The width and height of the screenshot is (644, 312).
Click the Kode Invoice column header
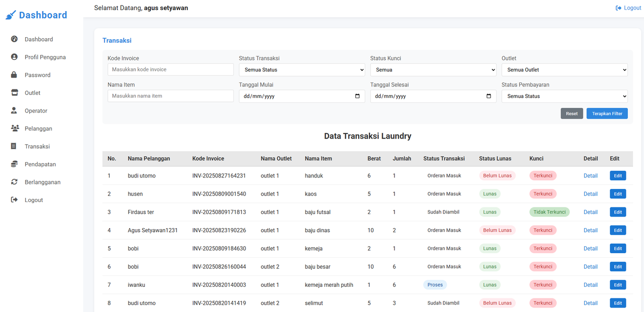tap(208, 158)
